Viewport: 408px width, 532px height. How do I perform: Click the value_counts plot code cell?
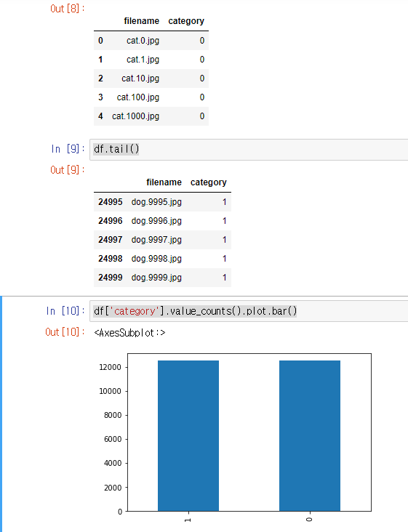point(249,311)
